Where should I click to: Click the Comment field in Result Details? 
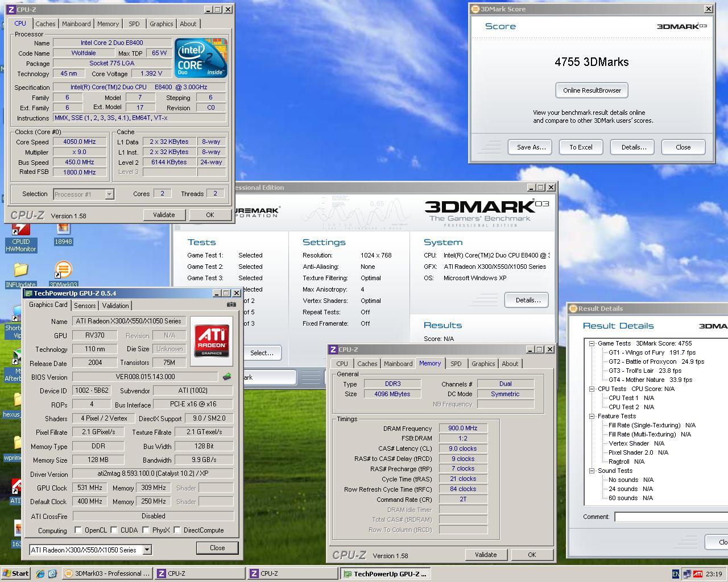671,517
